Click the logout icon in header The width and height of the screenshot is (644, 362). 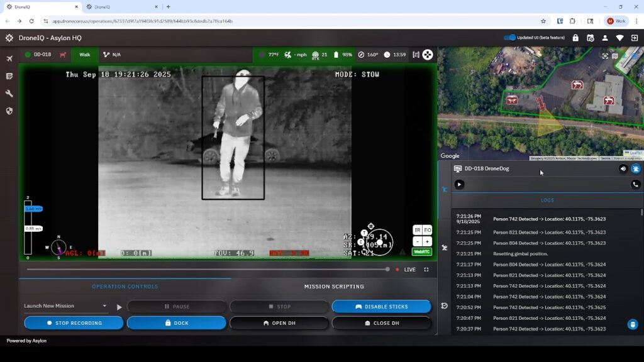(635, 38)
